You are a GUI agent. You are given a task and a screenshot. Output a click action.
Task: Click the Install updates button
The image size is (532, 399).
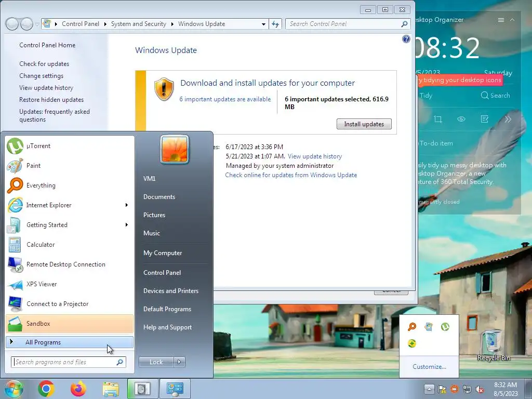click(364, 124)
